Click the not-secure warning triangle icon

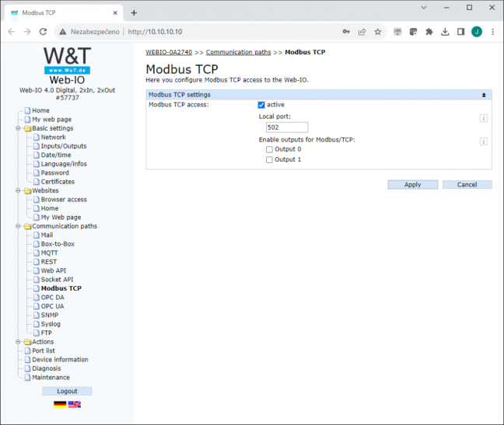coord(63,31)
